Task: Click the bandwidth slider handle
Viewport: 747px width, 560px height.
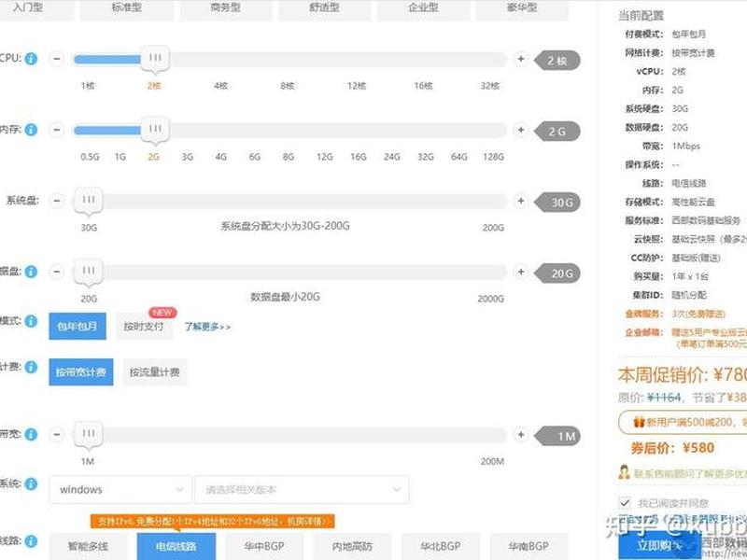Action: pos(89,434)
